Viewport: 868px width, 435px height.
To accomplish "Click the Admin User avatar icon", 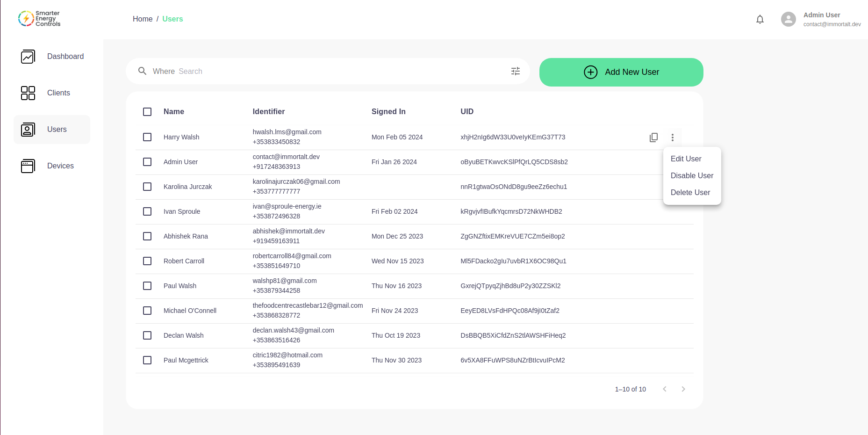I will tap(788, 19).
